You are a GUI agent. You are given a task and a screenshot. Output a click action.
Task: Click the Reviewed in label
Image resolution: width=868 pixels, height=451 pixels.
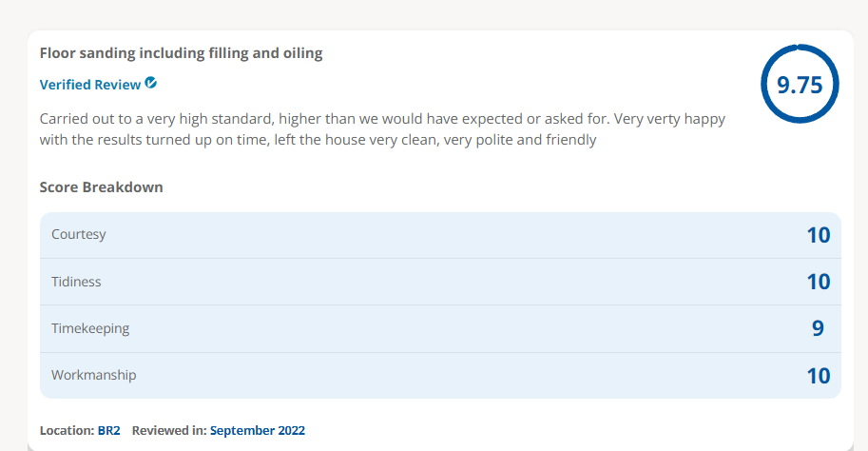(169, 430)
